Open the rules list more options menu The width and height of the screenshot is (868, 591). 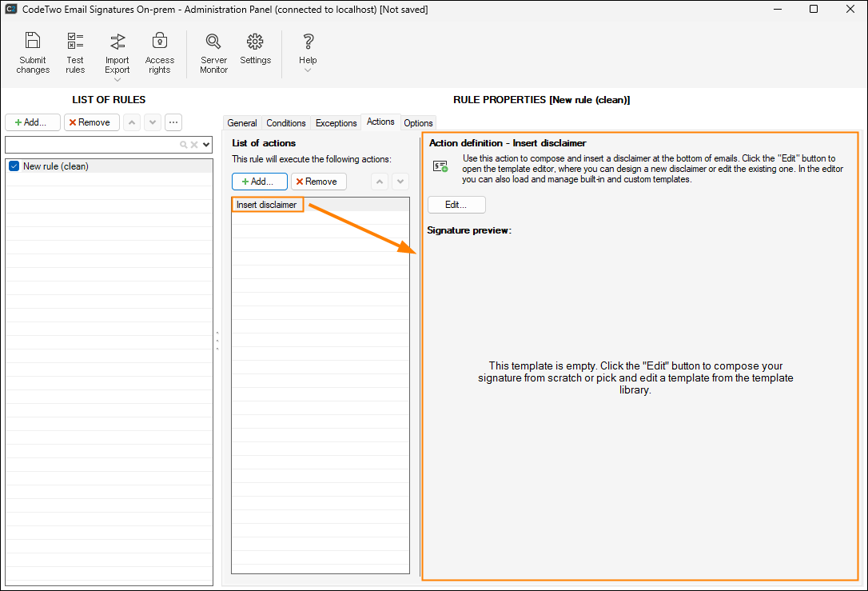[x=173, y=122]
